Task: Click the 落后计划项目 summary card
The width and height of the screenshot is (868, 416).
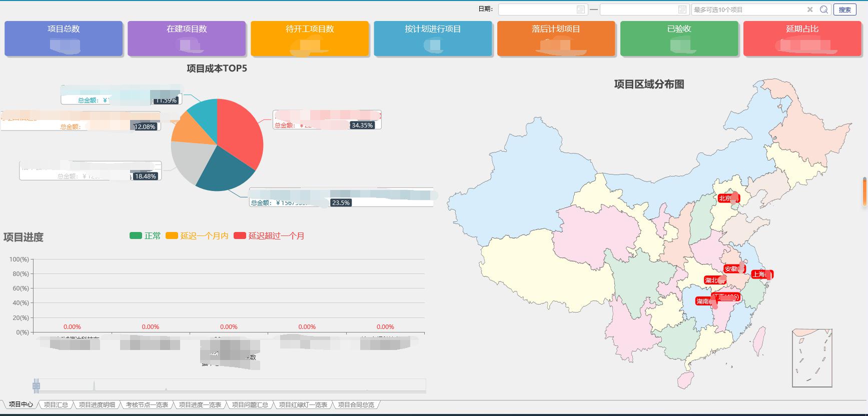Action: coord(556,38)
